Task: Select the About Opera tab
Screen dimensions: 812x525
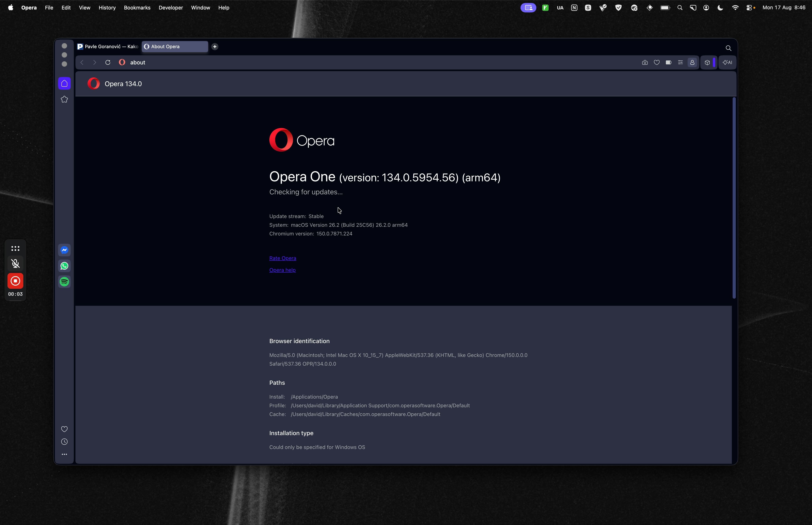Action: tap(175, 47)
